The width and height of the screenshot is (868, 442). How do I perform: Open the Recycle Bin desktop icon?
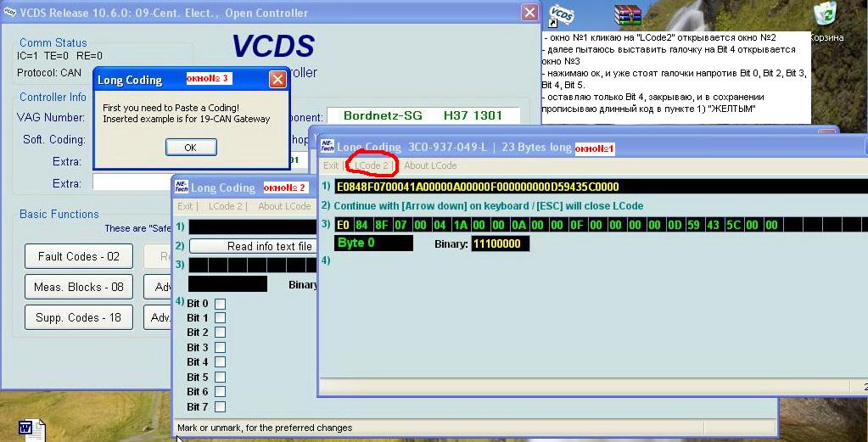click(825, 15)
